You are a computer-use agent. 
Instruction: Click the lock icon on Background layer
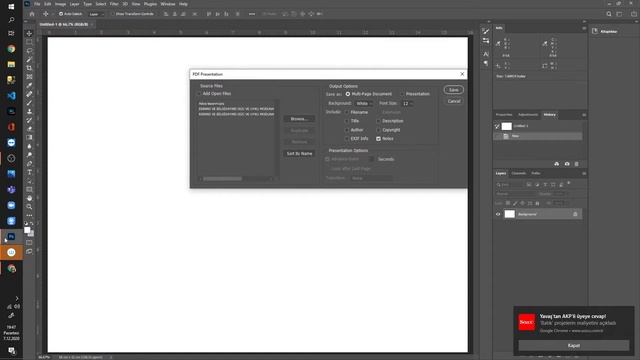575,214
